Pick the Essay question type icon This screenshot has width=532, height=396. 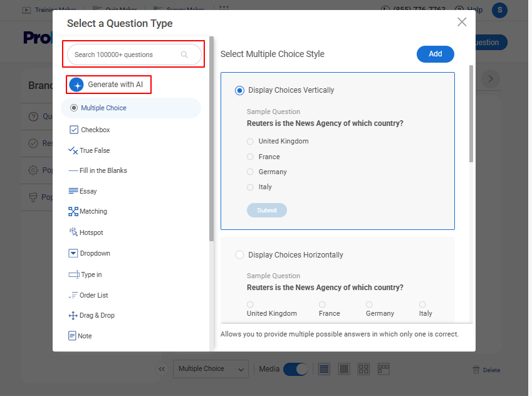pos(73,191)
